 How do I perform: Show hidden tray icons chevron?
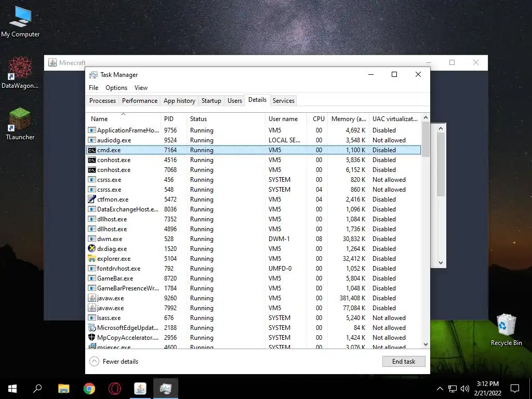440,389
